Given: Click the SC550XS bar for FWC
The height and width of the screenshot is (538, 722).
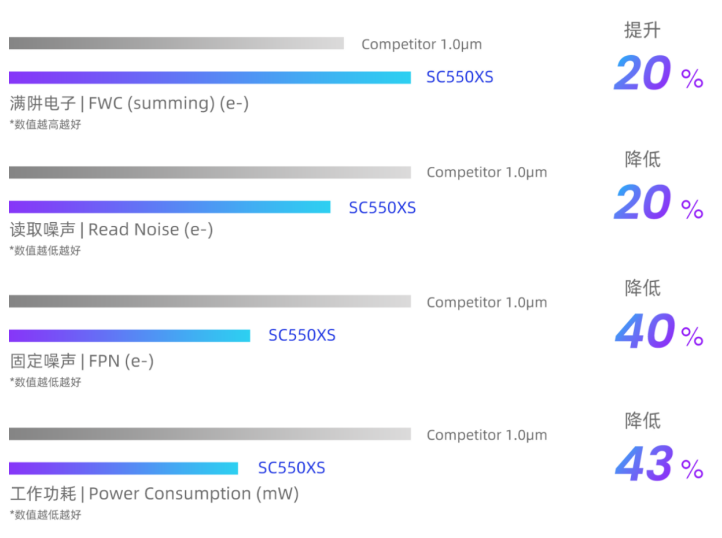Looking at the screenshot, I should click(x=210, y=77).
